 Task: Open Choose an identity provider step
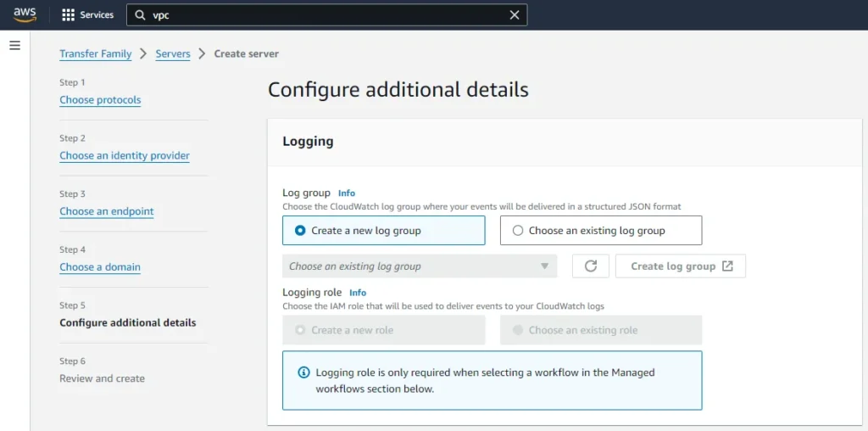(x=125, y=156)
